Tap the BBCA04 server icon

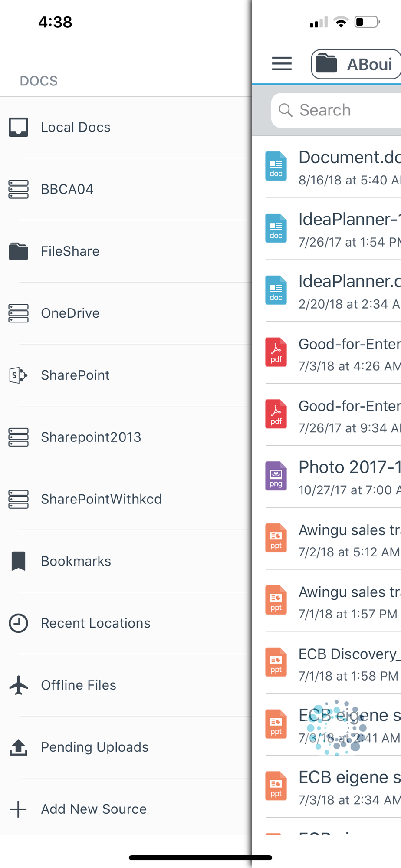pyautogui.click(x=19, y=189)
